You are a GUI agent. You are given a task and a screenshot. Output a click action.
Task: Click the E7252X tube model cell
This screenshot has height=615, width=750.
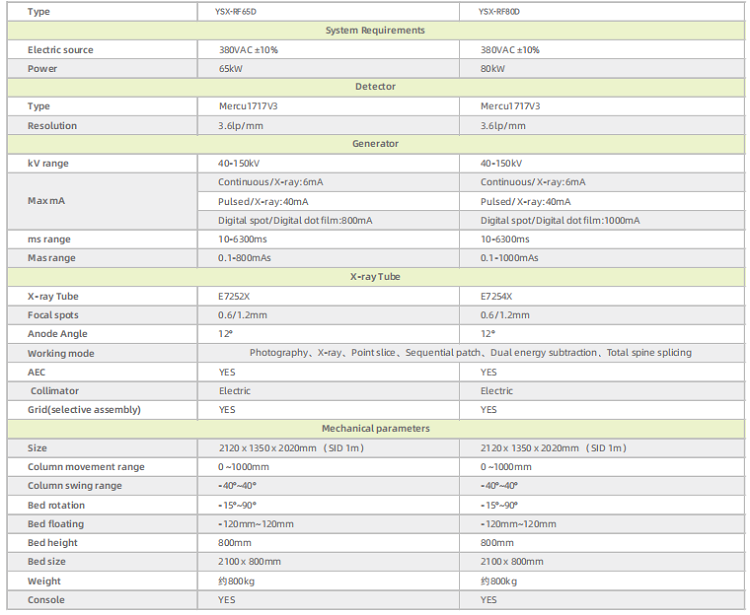tap(236, 296)
